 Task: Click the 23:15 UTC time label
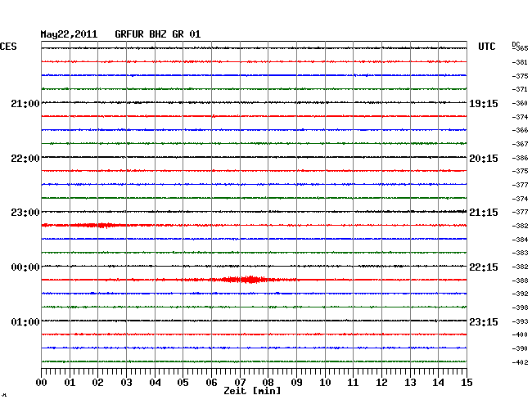point(484,321)
